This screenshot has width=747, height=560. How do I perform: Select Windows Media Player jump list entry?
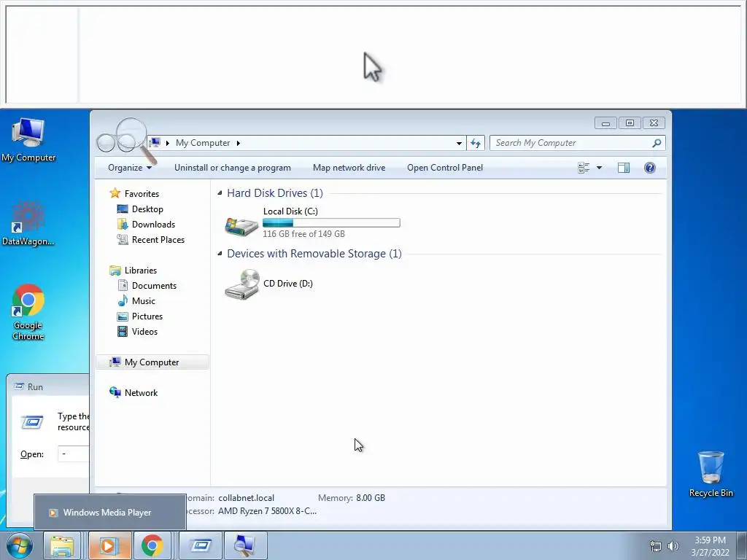110,513
